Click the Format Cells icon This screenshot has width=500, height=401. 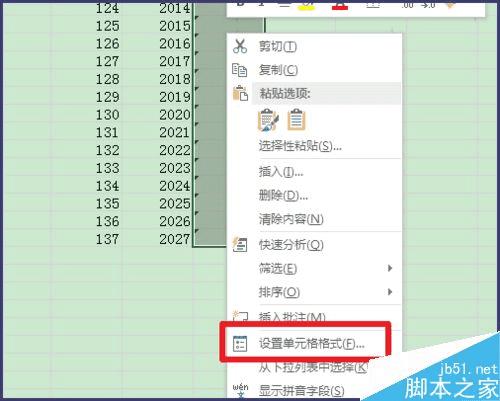[x=240, y=344]
